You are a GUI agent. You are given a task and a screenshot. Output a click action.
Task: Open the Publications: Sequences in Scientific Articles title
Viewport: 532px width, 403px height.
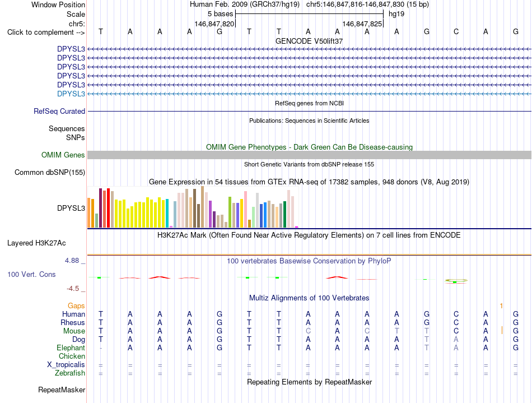309,121
